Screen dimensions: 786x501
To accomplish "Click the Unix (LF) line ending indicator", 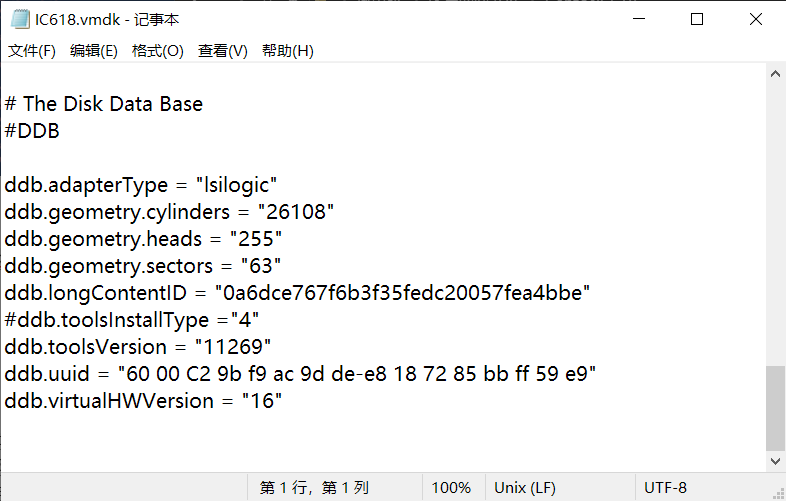I will coord(525,487).
